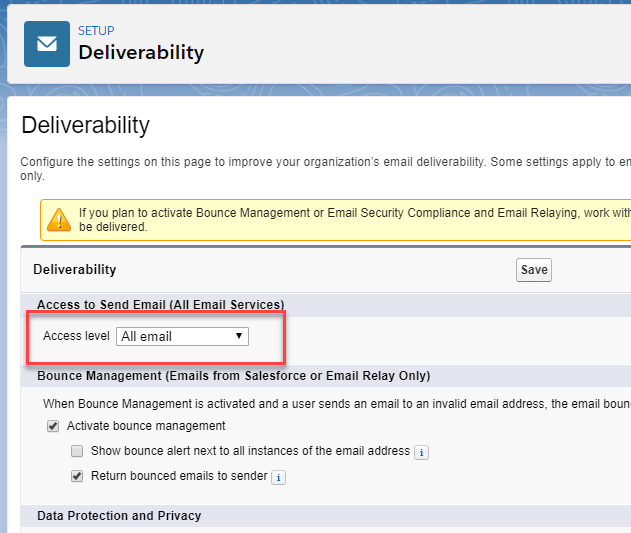Click the SETUP breadcrumb link
Viewport: 631px width, 533px height.
(x=96, y=31)
